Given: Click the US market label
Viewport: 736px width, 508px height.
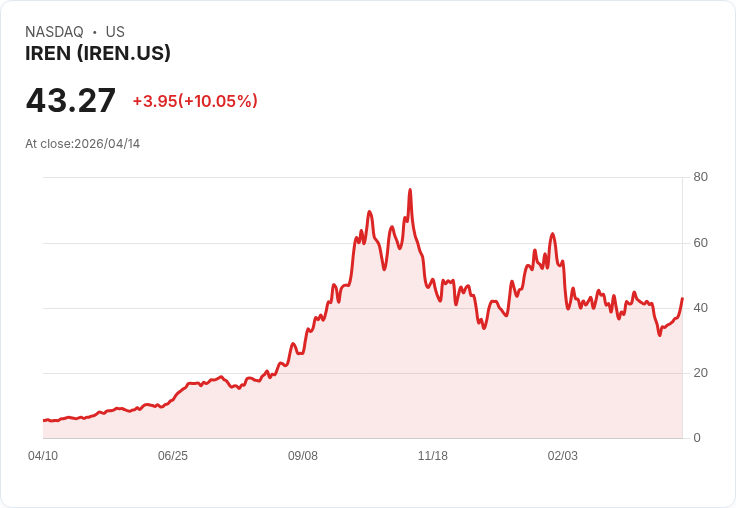Looking at the screenshot, I should click(115, 32).
